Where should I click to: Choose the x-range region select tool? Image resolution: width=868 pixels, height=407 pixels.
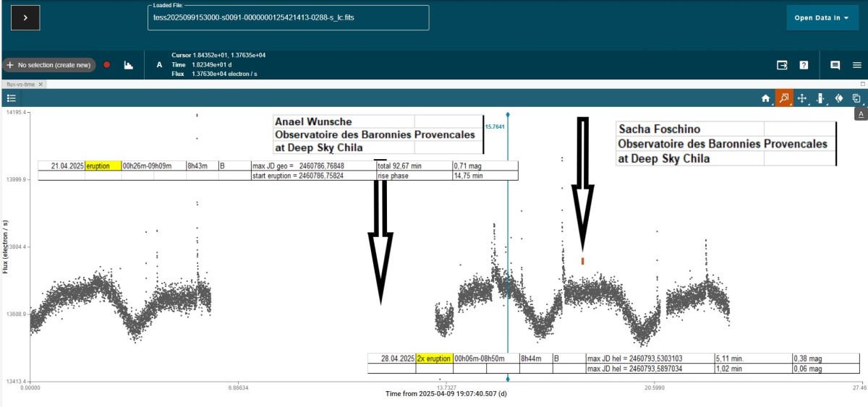pos(820,98)
